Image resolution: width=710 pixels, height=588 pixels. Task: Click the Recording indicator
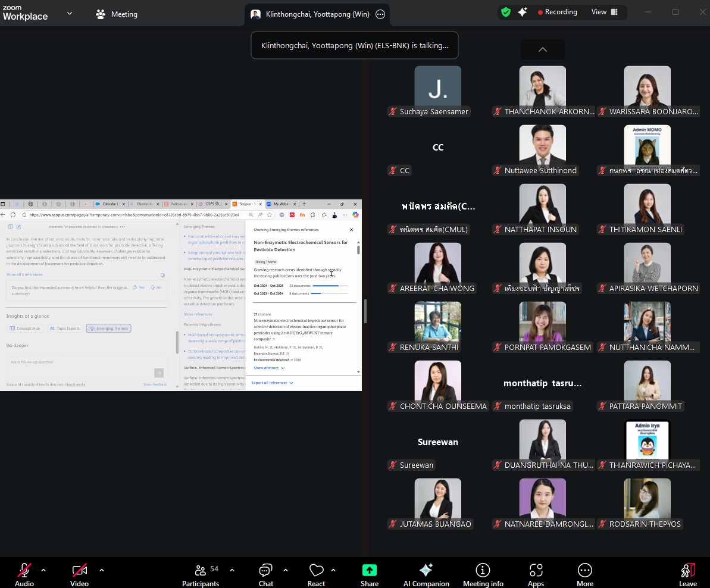click(557, 12)
